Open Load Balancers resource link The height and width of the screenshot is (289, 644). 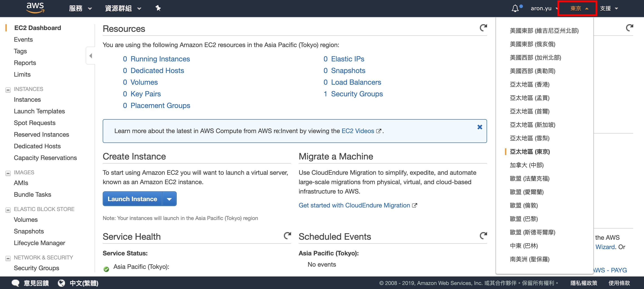[x=356, y=82]
